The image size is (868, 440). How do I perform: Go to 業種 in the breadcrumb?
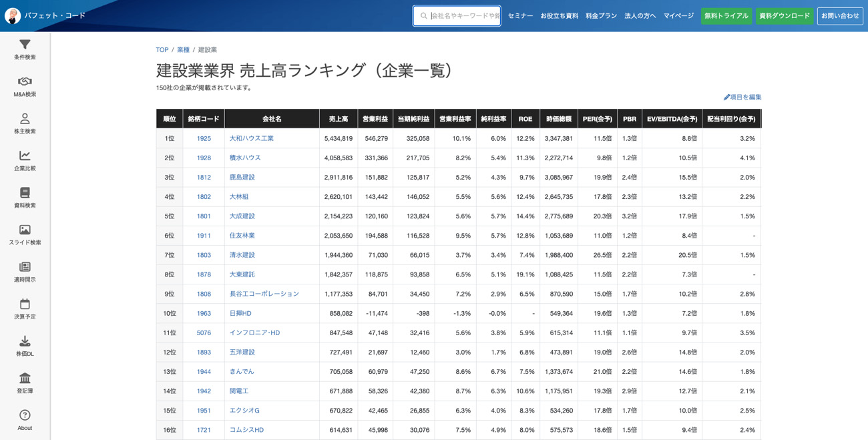(x=183, y=50)
